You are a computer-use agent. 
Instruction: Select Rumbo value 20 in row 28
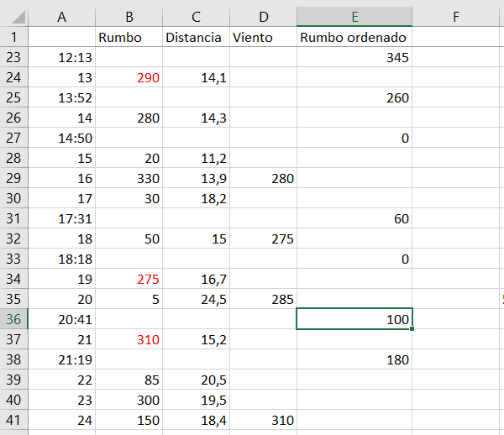[129, 158]
